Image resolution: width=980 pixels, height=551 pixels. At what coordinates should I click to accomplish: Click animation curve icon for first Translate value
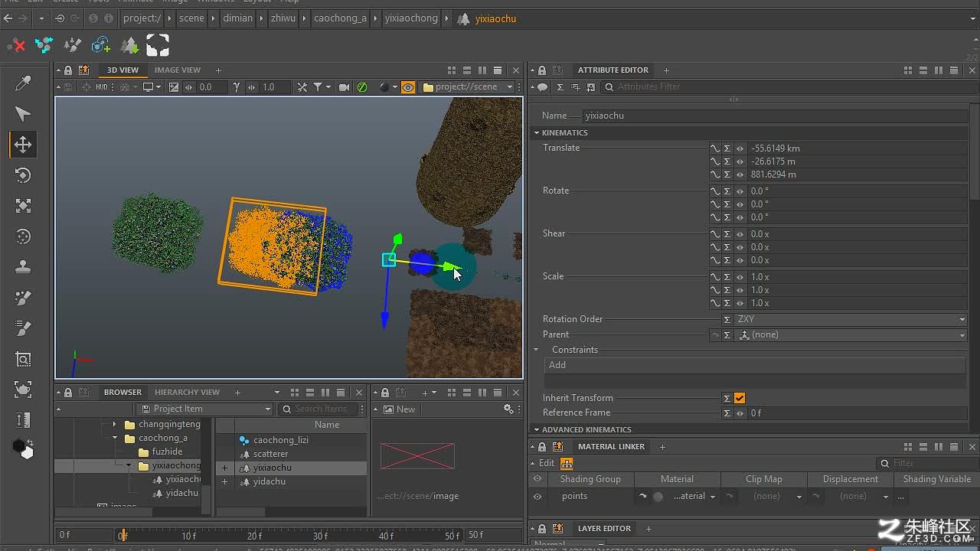tap(715, 148)
